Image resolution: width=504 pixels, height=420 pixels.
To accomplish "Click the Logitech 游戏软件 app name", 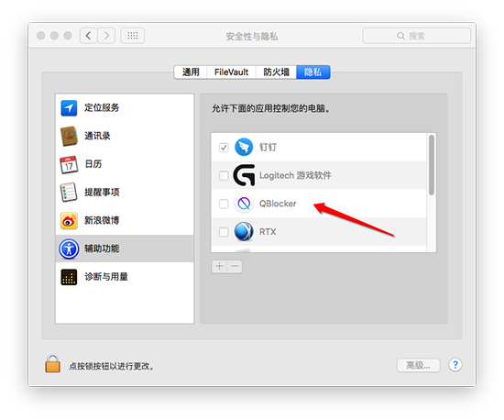I will pyautogui.click(x=295, y=175).
